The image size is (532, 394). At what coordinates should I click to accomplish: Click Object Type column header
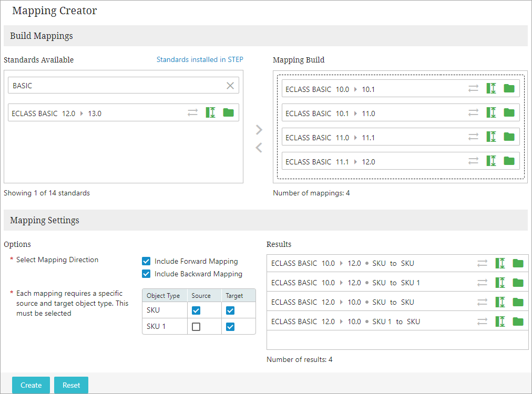pos(165,295)
